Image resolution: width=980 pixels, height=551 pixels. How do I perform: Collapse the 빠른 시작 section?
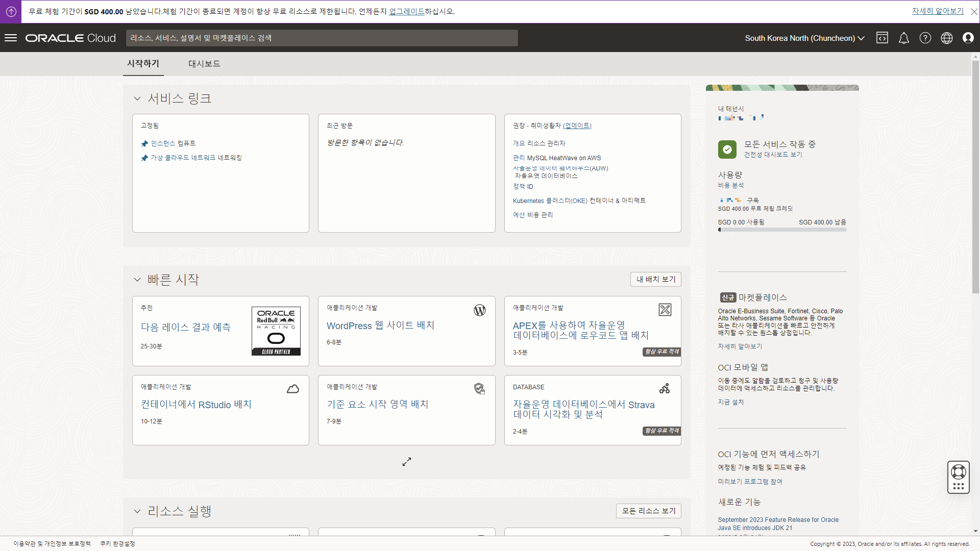coord(137,280)
